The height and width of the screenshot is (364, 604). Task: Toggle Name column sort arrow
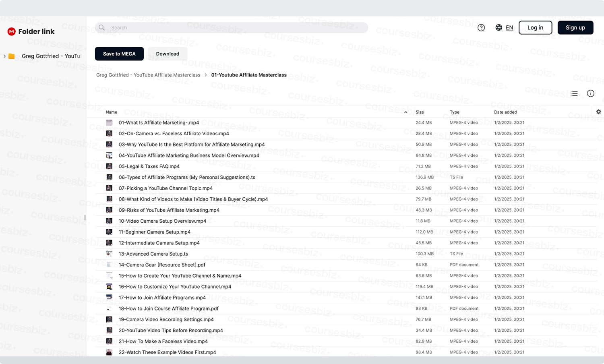[x=405, y=112]
